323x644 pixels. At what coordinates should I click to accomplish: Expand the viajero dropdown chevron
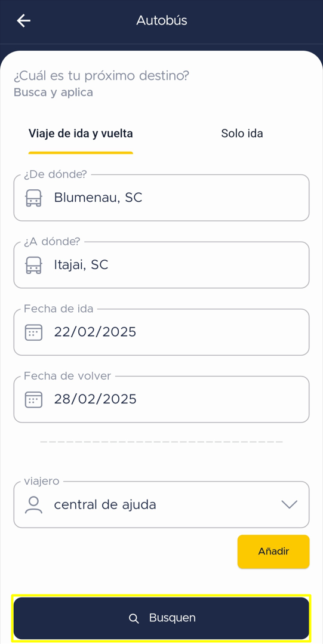(290, 505)
